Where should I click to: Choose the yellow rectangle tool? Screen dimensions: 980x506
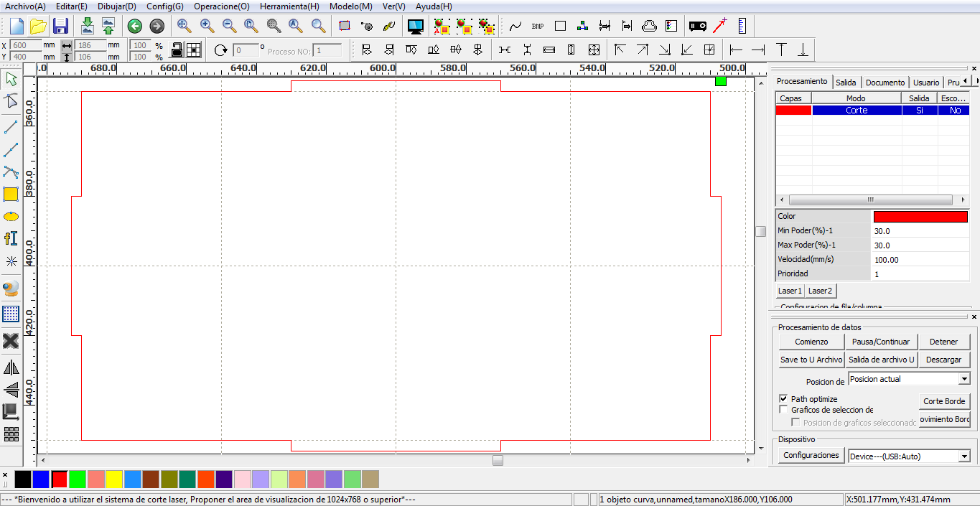pyautogui.click(x=11, y=194)
